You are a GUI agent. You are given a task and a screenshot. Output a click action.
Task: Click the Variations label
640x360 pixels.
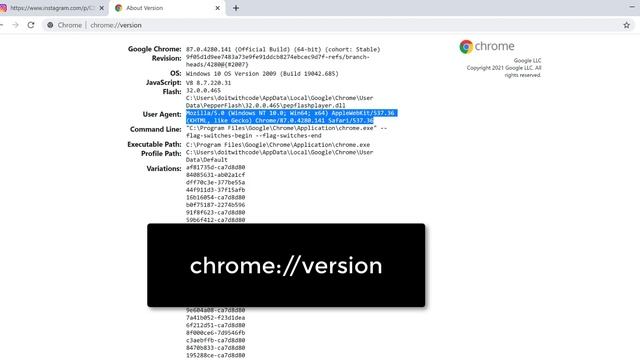[x=164, y=169]
